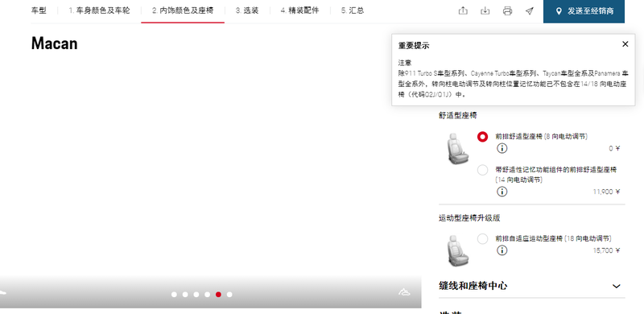The image size is (644, 314).
Task: Open info icon for 18向电动调节 sport seat
Action: tap(502, 250)
